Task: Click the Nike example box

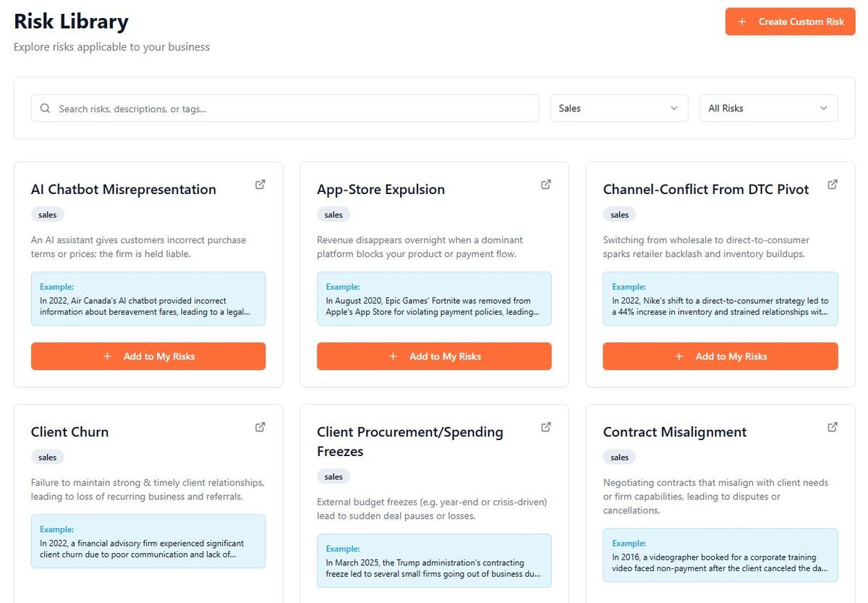Action: 720,299
